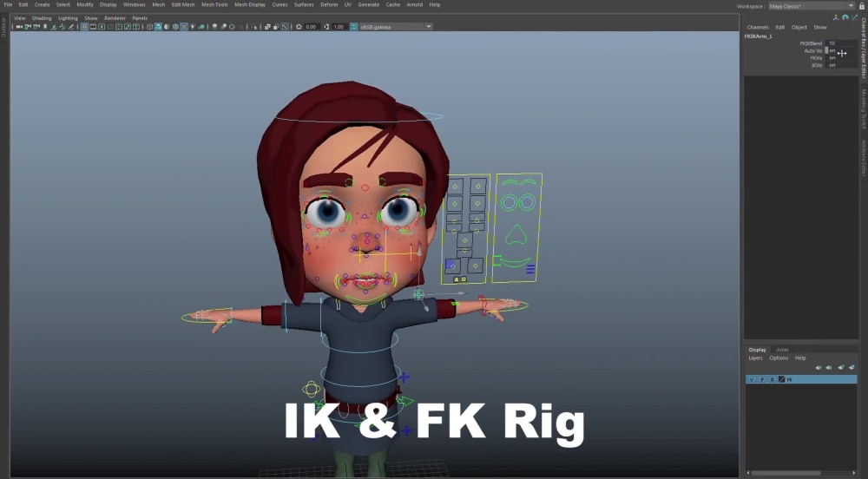The height and width of the screenshot is (479, 868).
Task: Open the sRGB gamma dropdown
Action: click(395, 27)
